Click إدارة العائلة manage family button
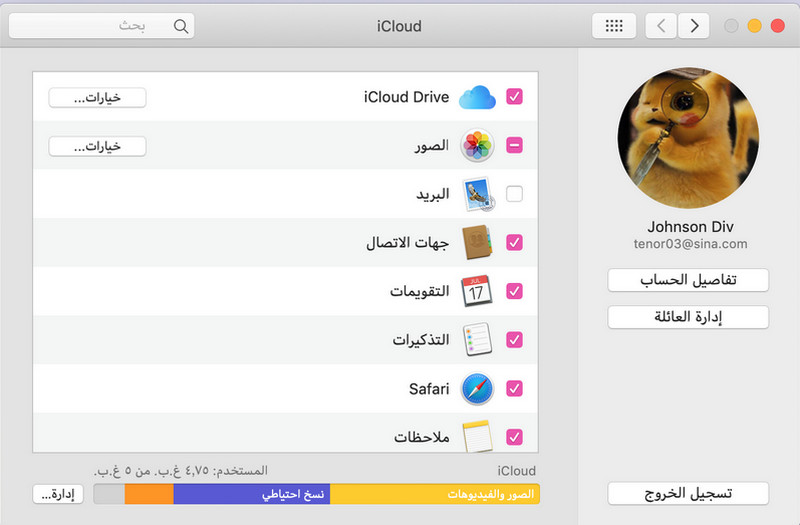Screen dimensions: 800x525 click(688, 317)
